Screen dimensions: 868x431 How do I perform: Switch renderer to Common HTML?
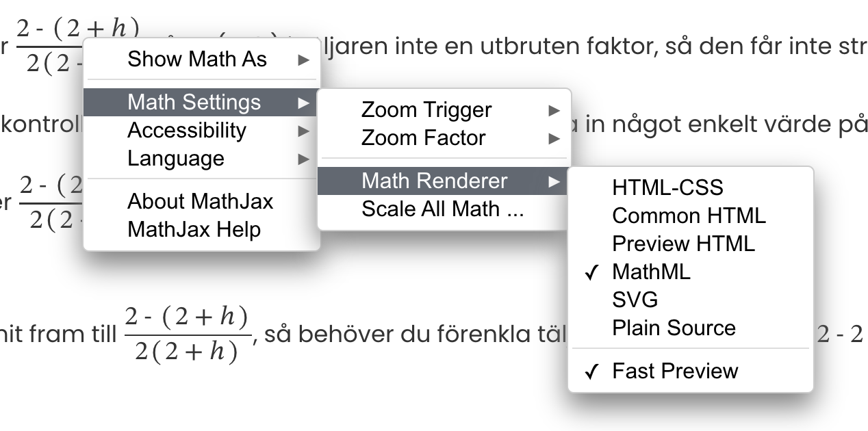click(689, 215)
